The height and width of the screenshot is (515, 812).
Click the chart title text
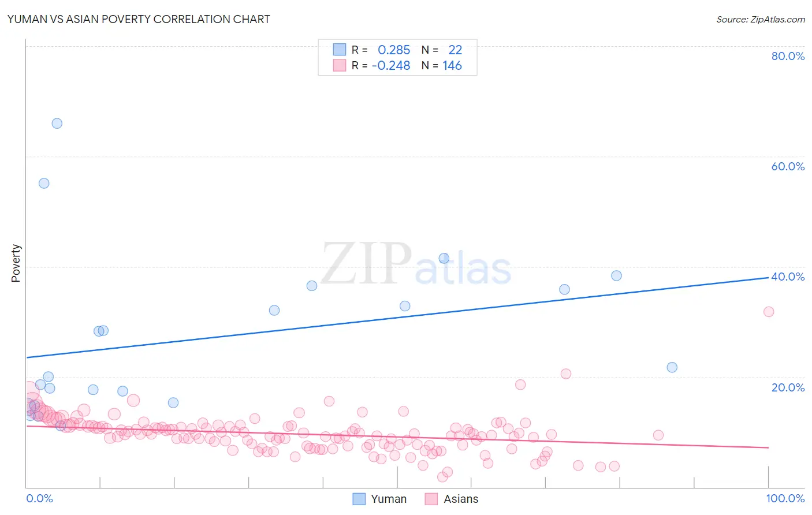[139, 19]
